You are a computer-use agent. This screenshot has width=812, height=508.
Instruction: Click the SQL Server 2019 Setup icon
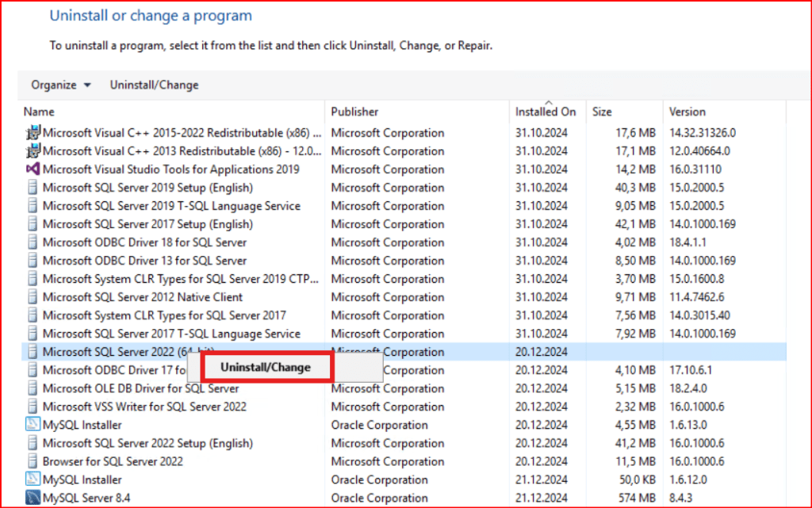pyautogui.click(x=33, y=188)
